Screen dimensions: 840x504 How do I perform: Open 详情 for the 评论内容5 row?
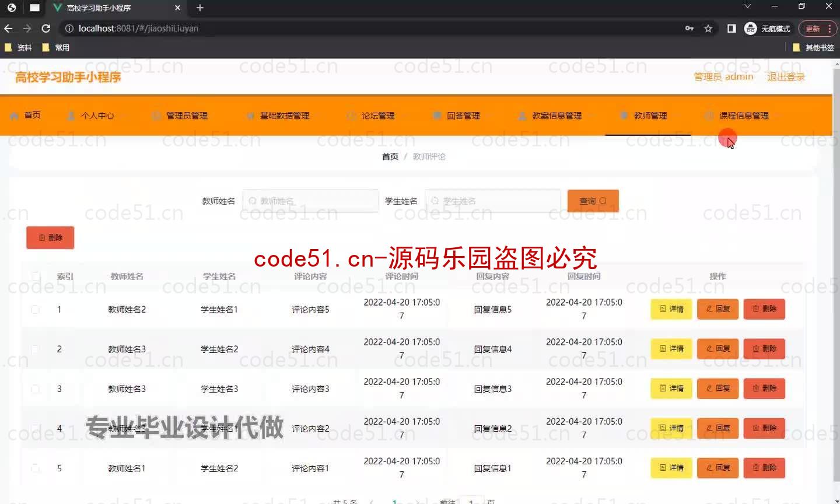pos(671,309)
